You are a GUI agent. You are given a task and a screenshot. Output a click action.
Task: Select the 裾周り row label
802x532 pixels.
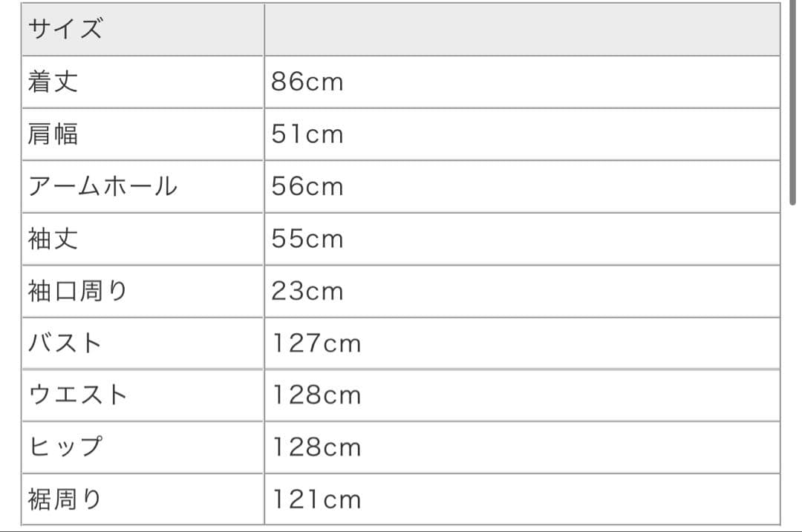65,499
